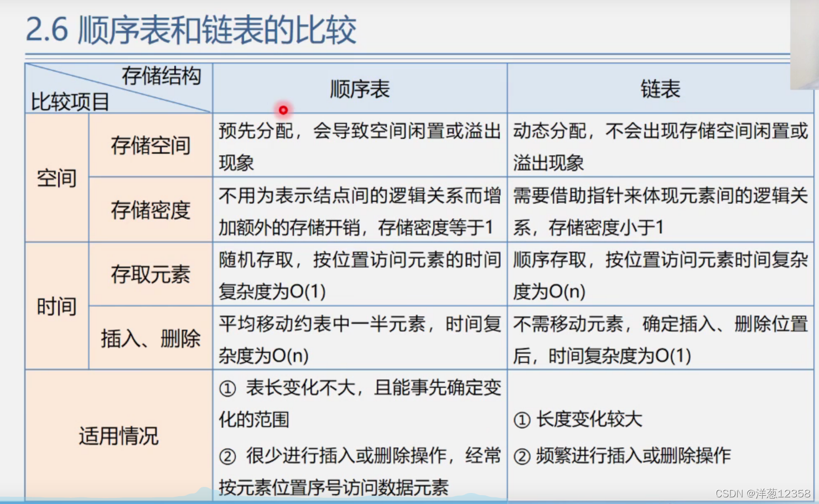Click the cell starting '预先分配，会导致空间闲置'

coord(360,146)
